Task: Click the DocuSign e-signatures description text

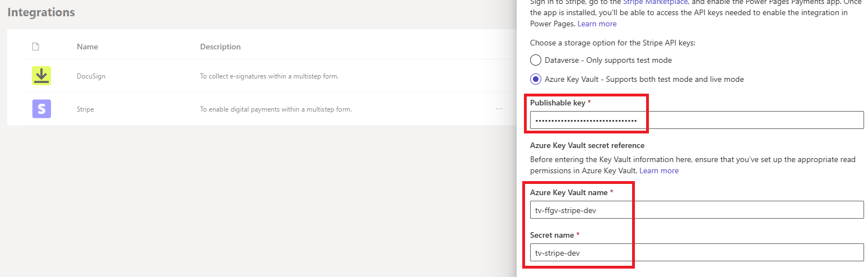Action: 270,76
